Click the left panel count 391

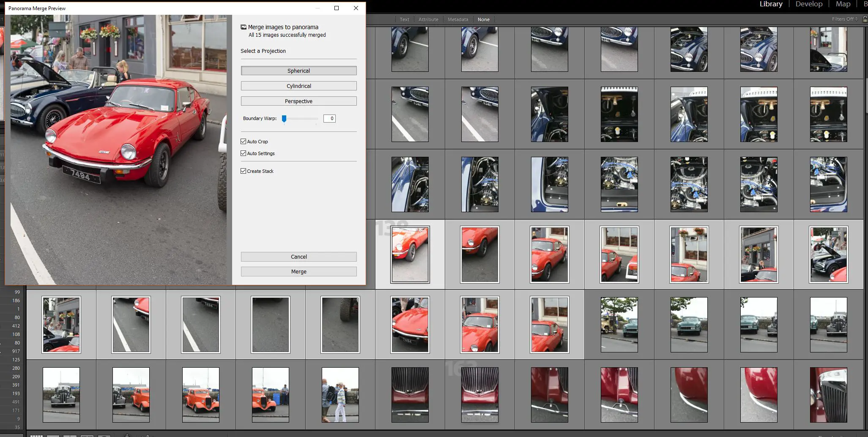(16, 385)
